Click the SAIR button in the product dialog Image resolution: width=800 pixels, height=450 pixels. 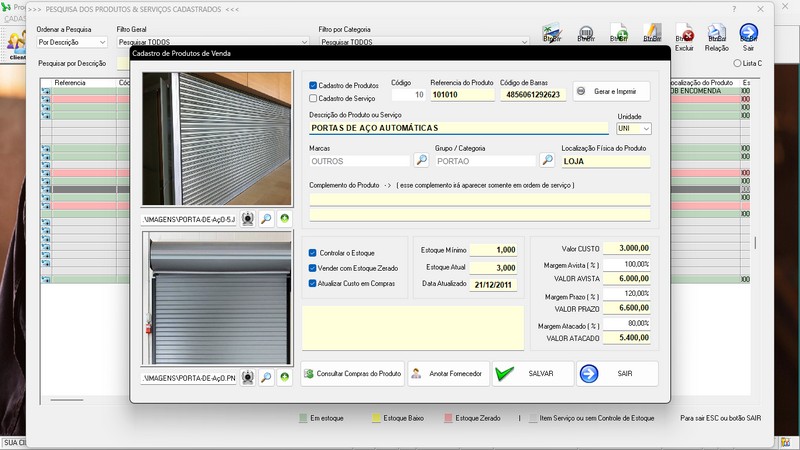617,373
